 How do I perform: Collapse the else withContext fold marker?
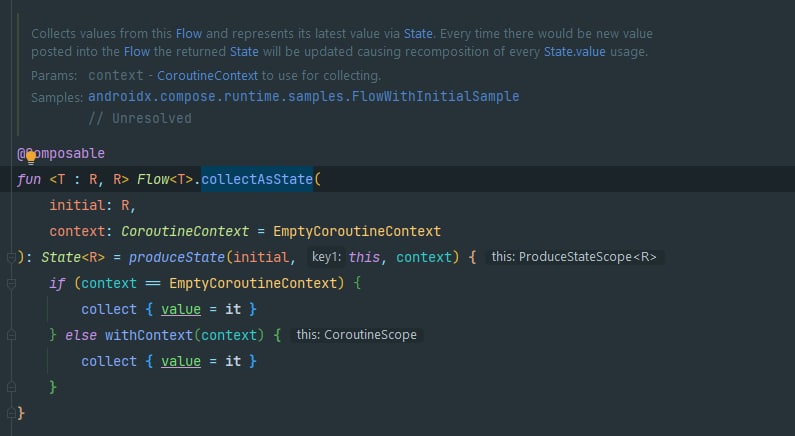[x=9, y=335]
